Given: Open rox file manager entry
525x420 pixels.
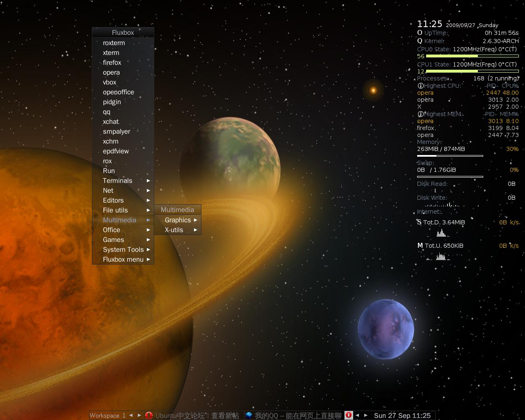Looking at the screenshot, I should 123,161.
